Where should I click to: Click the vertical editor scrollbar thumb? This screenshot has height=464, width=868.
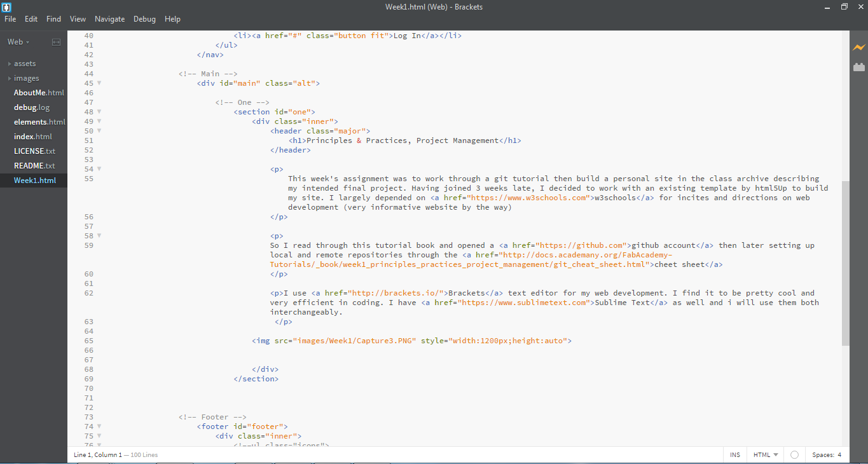845,263
